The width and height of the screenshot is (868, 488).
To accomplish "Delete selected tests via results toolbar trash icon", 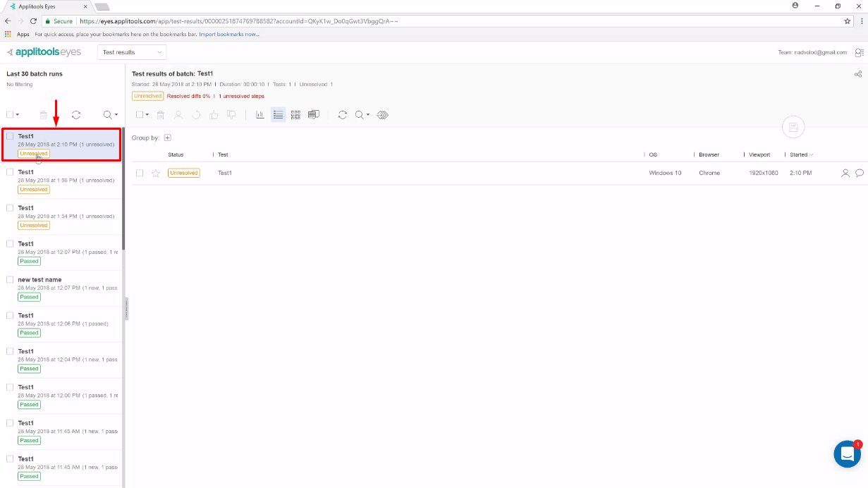I will point(161,114).
